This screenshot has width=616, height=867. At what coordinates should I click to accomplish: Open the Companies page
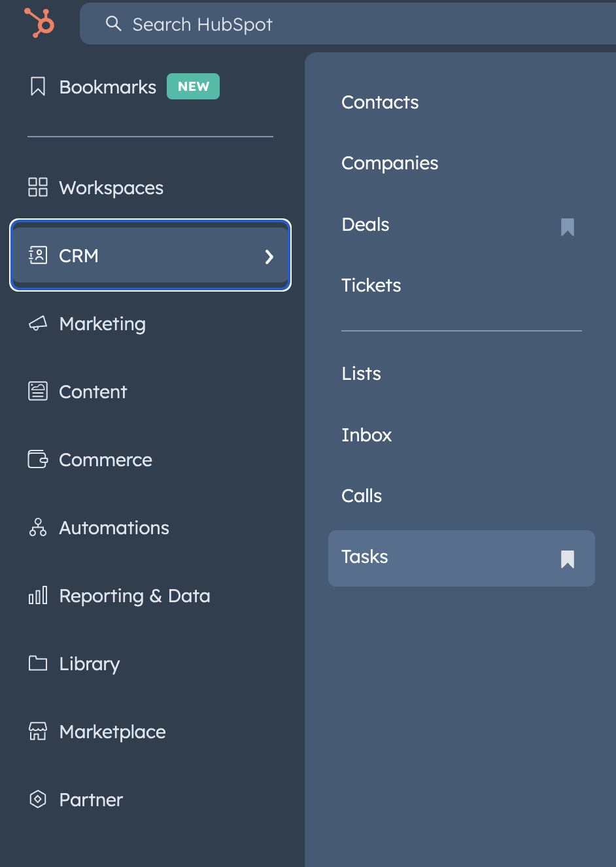(390, 163)
